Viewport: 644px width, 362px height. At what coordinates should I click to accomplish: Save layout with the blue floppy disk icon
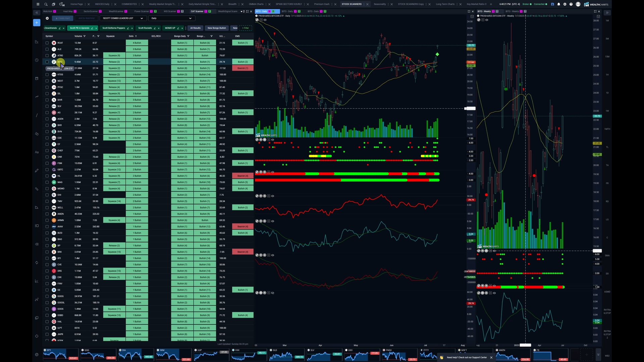tap(552, 4)
